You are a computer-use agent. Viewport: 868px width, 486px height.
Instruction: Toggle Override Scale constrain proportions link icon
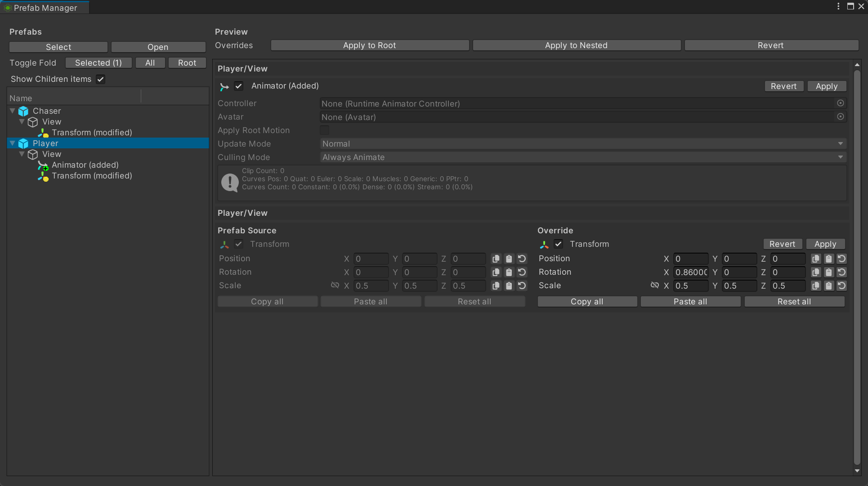point(655,285)
